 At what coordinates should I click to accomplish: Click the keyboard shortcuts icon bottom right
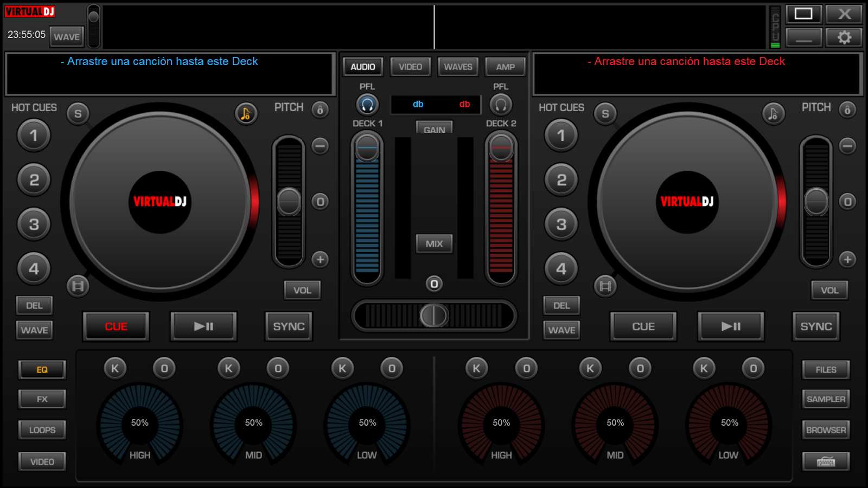pos(826,461)
